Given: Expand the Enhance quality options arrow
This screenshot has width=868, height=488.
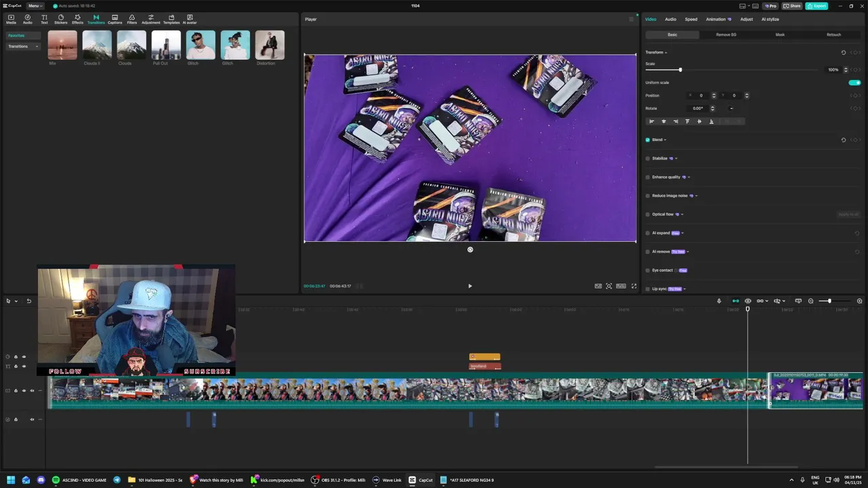Looking at the screenshot, I should pyautogui.click(x=689, y=177).
